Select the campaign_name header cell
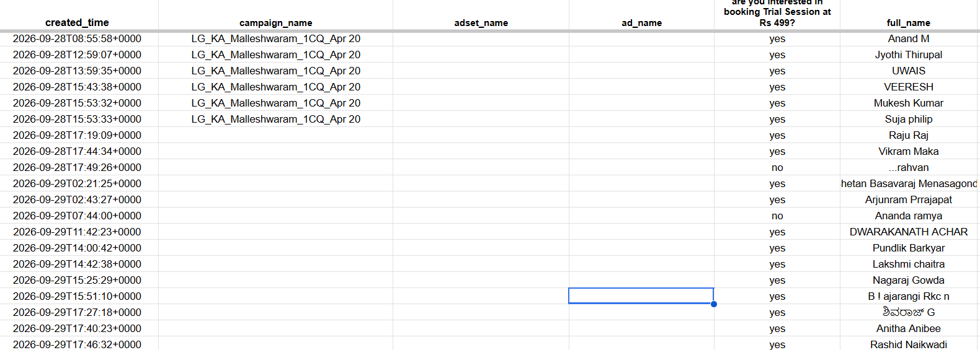The image size is (980, 350). [275, 22]
